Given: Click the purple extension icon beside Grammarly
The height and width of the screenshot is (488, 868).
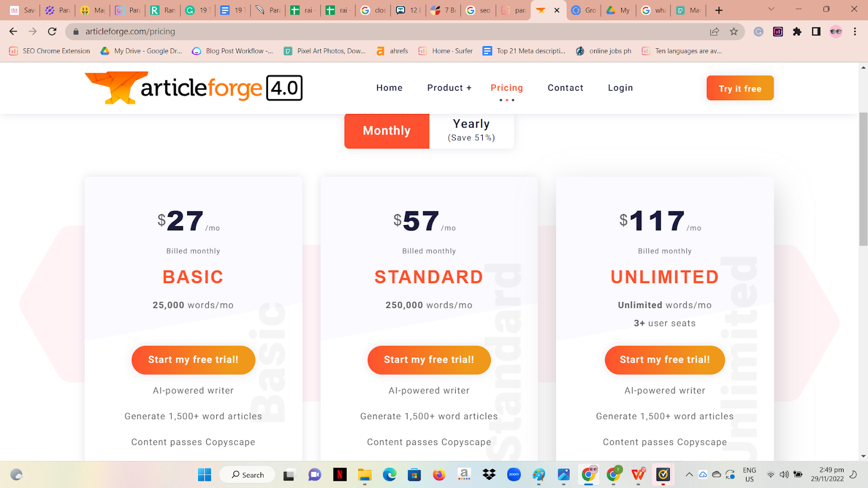Looking at the screenshot, I should tap(778, 31).
